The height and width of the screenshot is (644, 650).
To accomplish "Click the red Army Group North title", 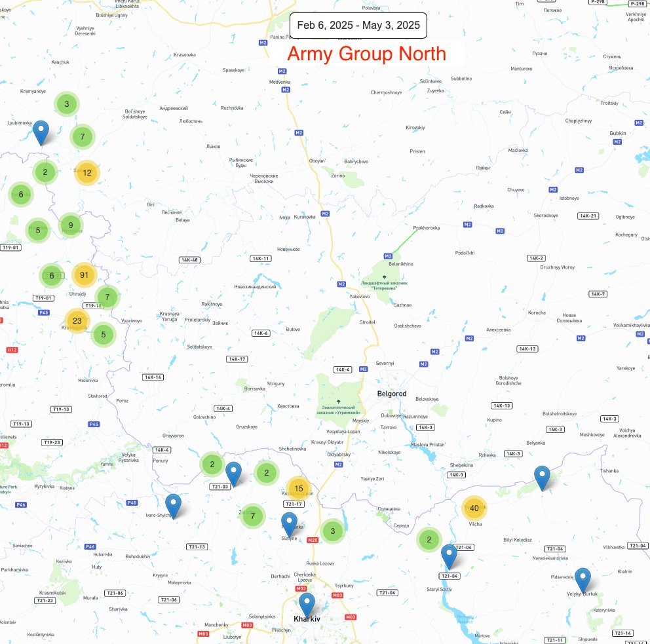I will click(366, 54).
